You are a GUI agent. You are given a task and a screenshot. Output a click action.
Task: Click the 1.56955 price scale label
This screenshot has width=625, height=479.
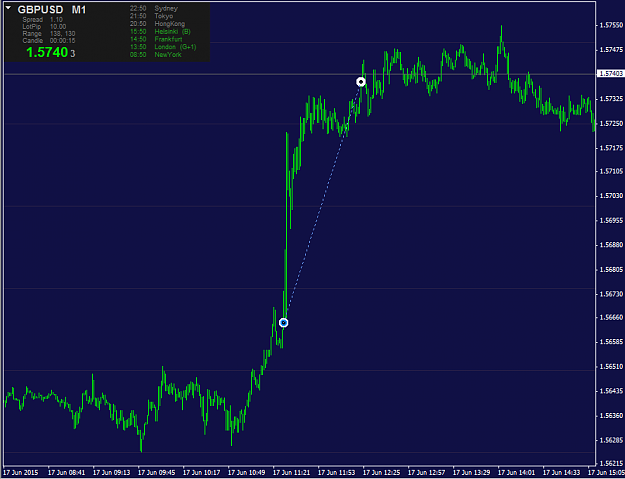point(611,220)
